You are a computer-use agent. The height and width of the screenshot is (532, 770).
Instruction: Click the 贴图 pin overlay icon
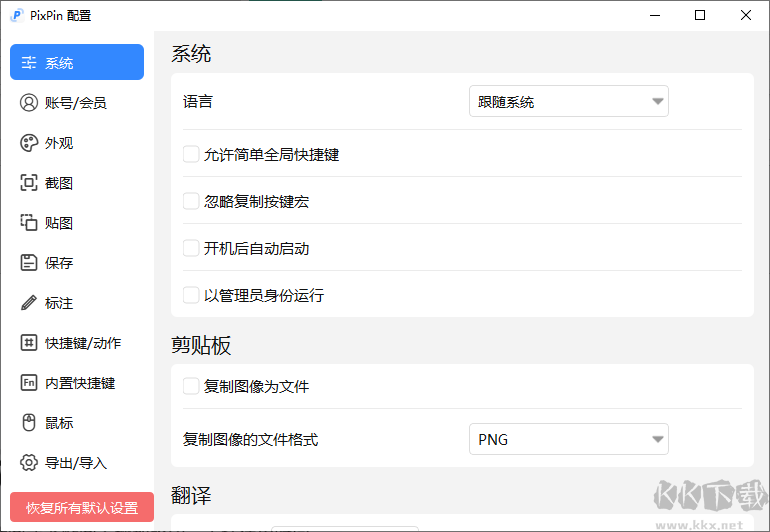click(x=28, y=223)
